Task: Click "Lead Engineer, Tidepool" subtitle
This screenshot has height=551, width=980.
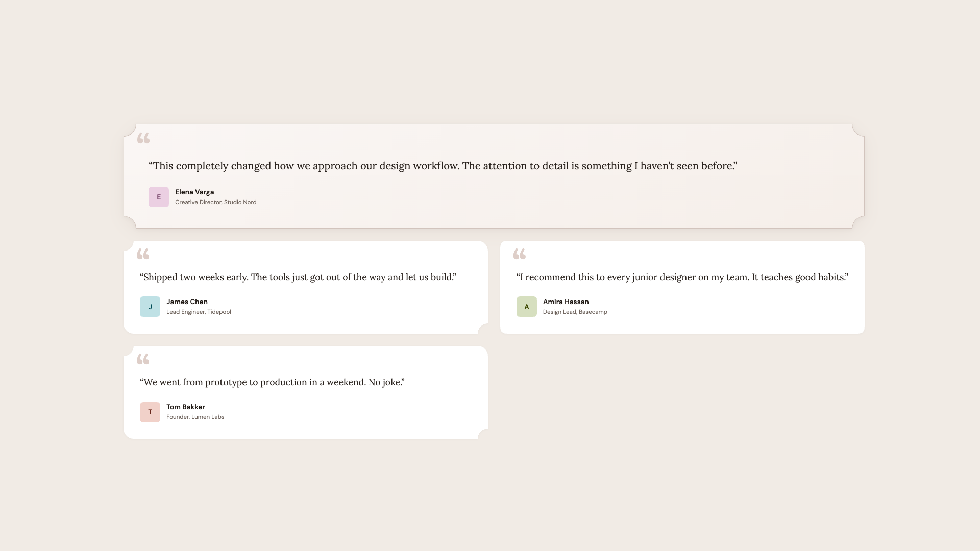Action: (199, 312)
